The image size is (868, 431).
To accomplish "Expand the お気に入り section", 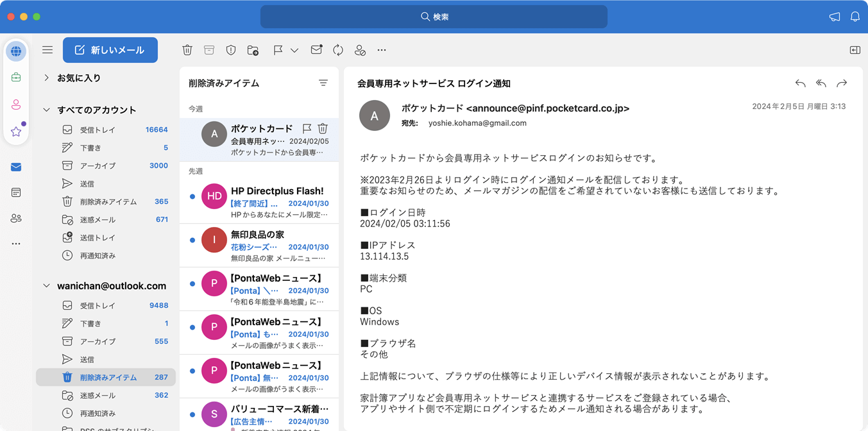I will [46, 78].
